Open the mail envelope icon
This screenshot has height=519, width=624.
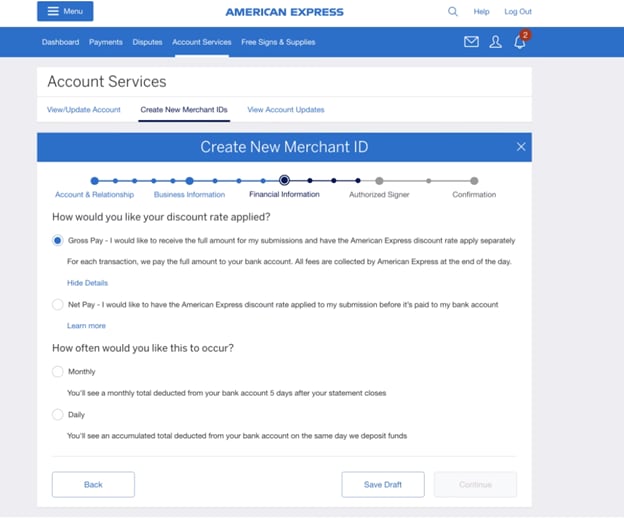coord(471,42)
